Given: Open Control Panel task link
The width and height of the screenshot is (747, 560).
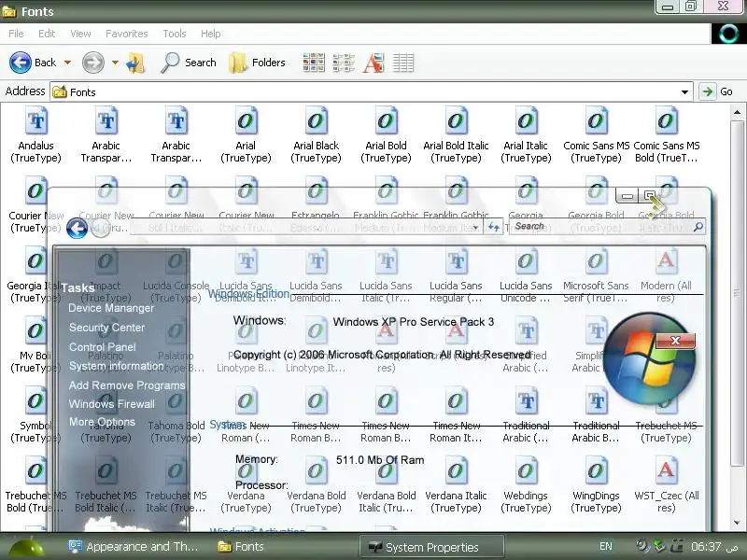Looking at the screenshot, I should pos(103,347).
